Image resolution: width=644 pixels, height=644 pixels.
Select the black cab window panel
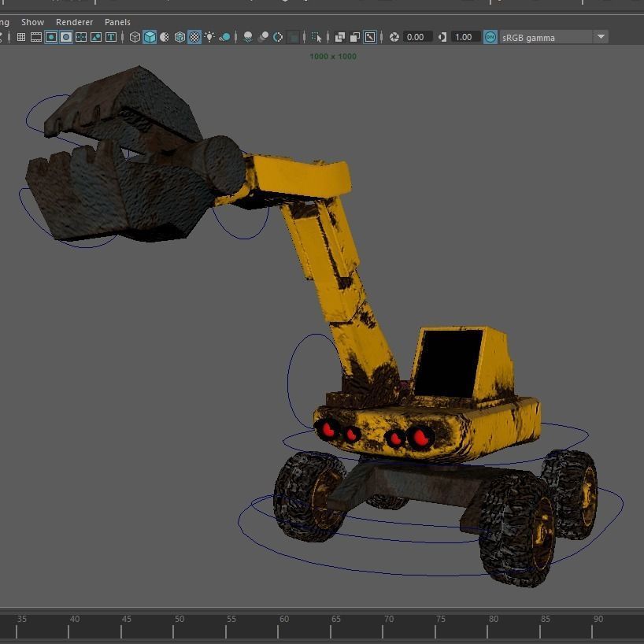(x=448, y=362)
